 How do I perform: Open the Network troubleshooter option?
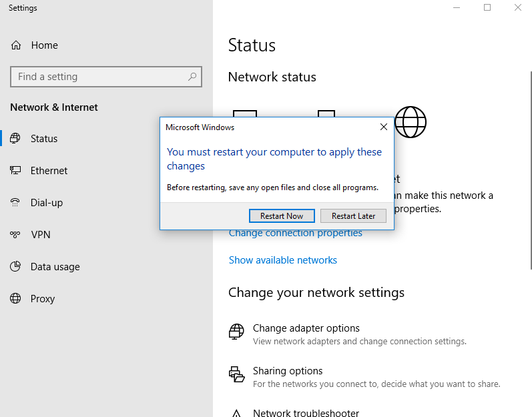coord(306,413)
